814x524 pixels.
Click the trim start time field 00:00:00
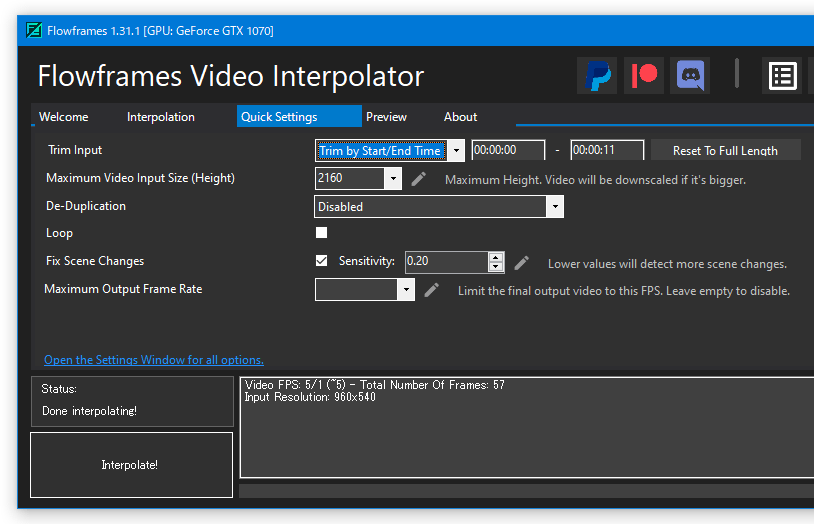[x=508, y=150]
